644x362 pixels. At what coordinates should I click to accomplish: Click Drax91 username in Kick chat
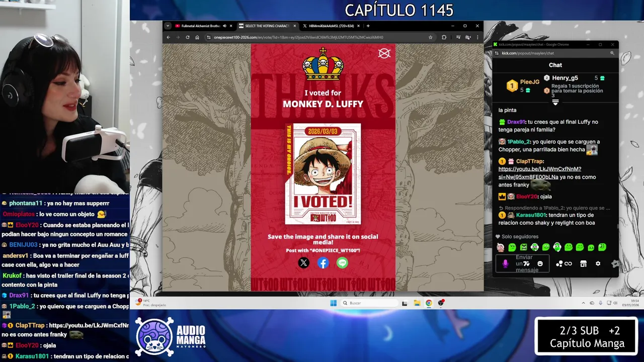[x=516, y=122]
